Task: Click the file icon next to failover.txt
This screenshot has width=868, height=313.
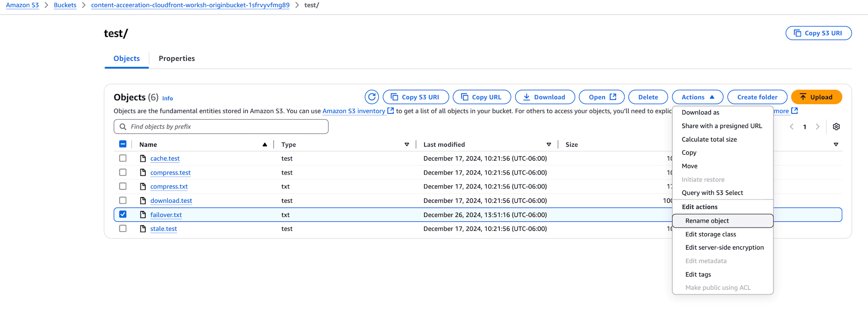Action: [x=143, y=214]
